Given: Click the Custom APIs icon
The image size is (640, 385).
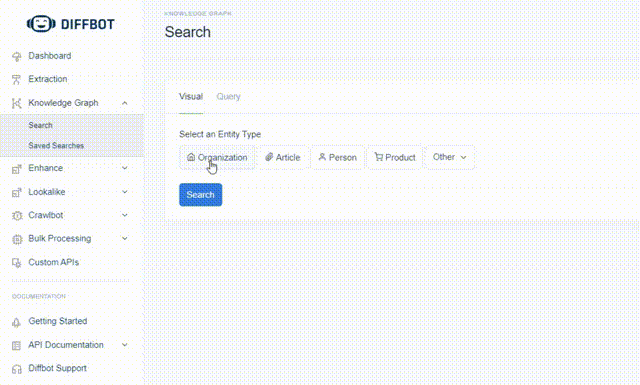Looking at the screenshot, I should point(16,263).
